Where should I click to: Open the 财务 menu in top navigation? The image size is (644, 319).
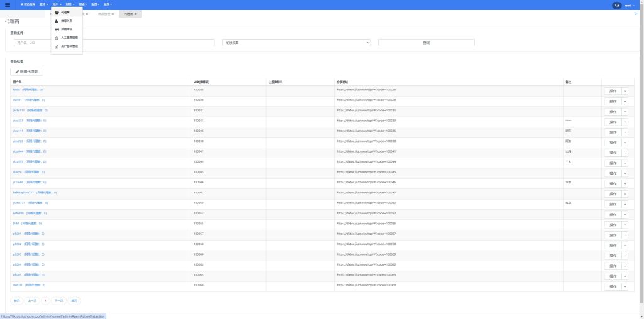70,4
